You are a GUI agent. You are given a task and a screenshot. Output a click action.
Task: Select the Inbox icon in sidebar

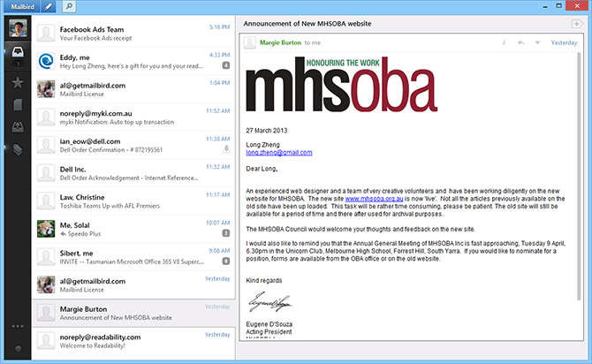tap(18, 52)
